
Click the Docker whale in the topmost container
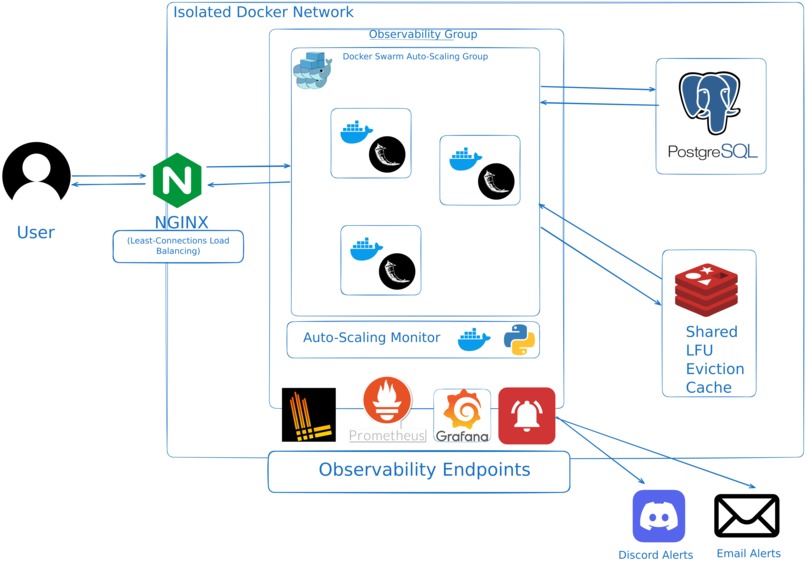pos(356,132)
